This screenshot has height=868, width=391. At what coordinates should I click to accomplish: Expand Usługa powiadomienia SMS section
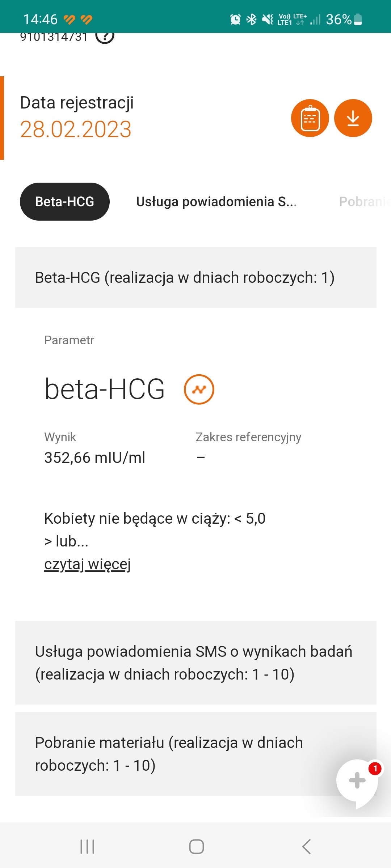(195, 663)
